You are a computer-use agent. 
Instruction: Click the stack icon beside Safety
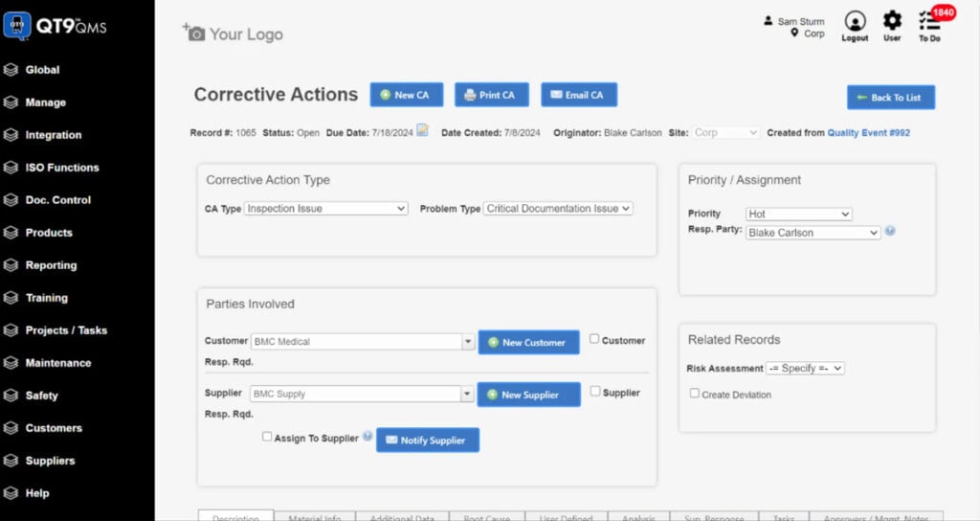[x=11, y=395]
